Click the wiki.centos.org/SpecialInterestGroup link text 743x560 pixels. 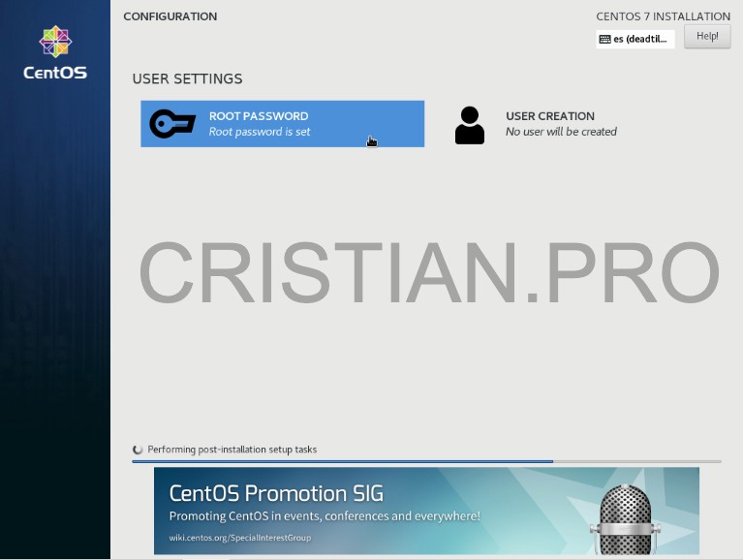(240, 538)
